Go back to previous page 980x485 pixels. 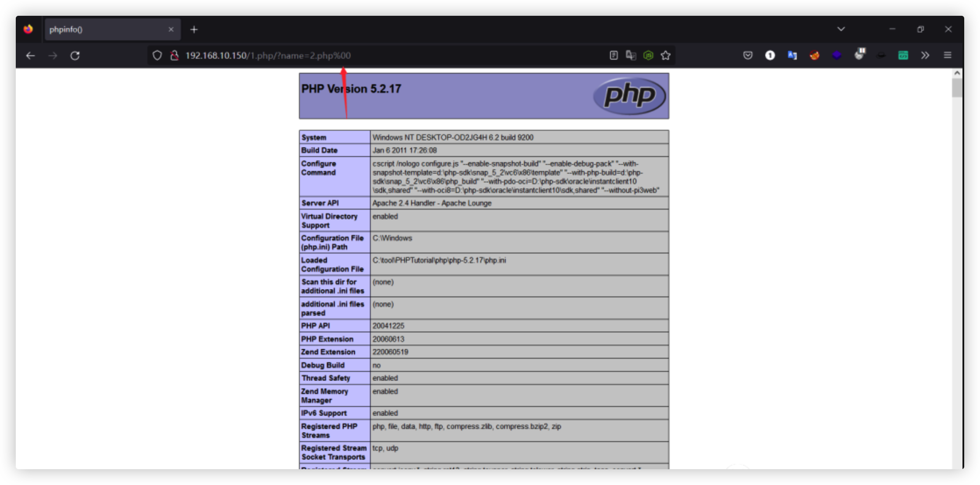pyautogui.click(x=30, y=56)
